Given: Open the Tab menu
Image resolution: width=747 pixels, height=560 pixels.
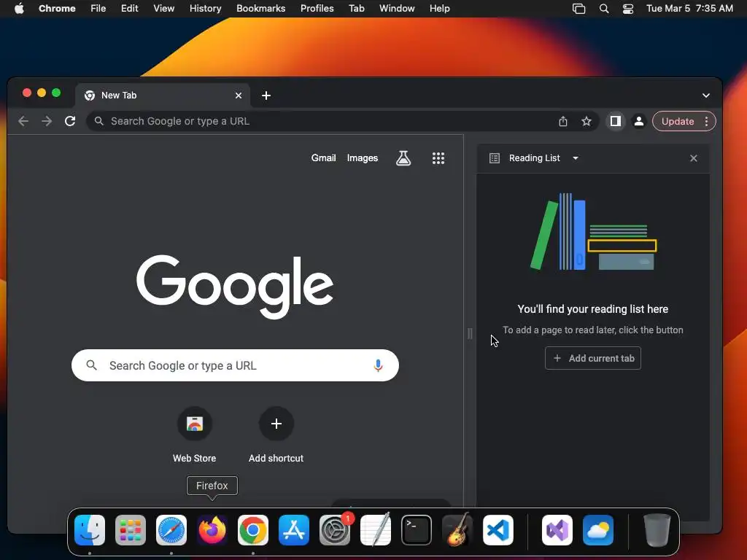Looking at the screenshot, I should click(357, 9).
